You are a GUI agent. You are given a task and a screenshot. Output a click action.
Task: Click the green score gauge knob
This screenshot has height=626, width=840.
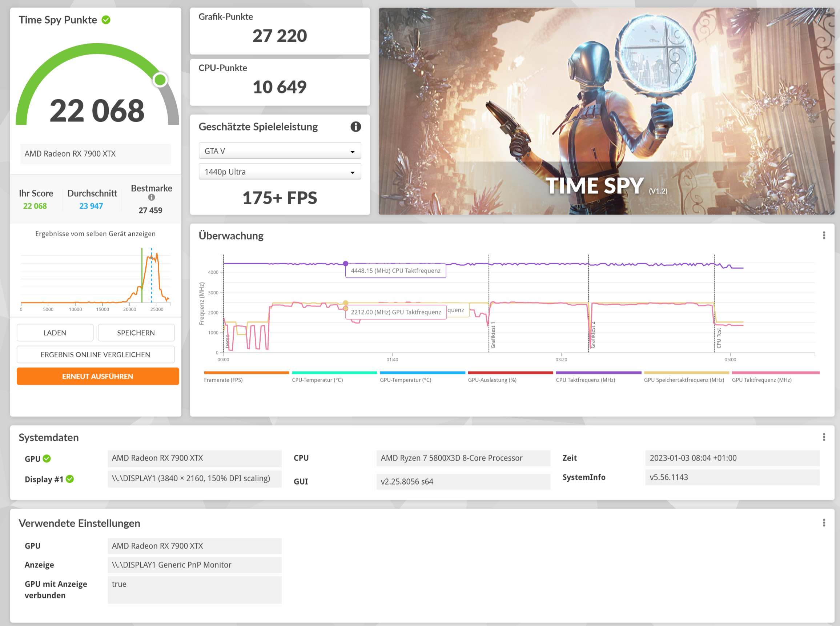(x=160, y=80)
